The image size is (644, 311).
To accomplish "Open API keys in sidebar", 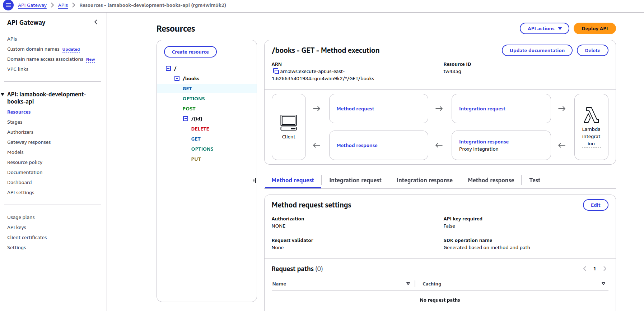I will tap(17, 227).
